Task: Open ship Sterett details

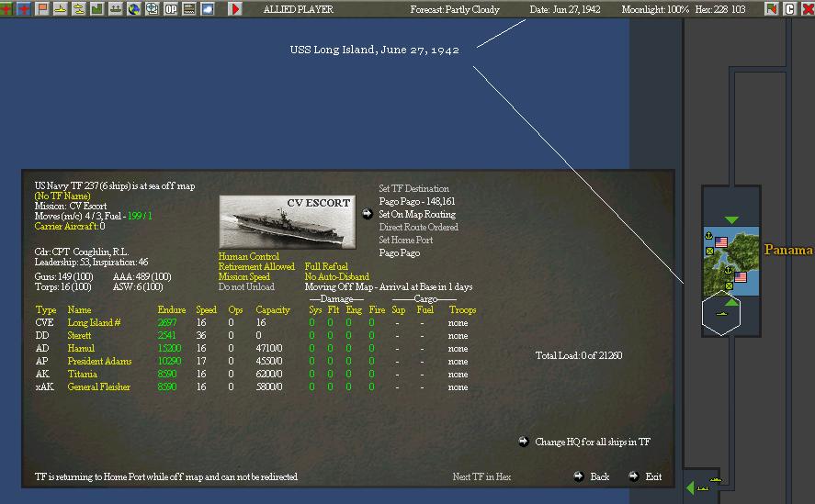Action: 79,336
